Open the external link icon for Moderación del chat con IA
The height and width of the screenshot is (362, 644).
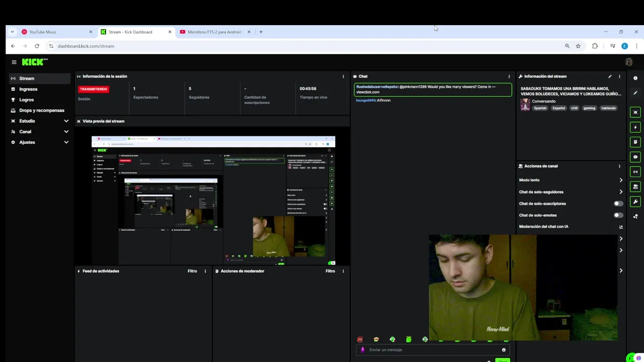(621, 227)
